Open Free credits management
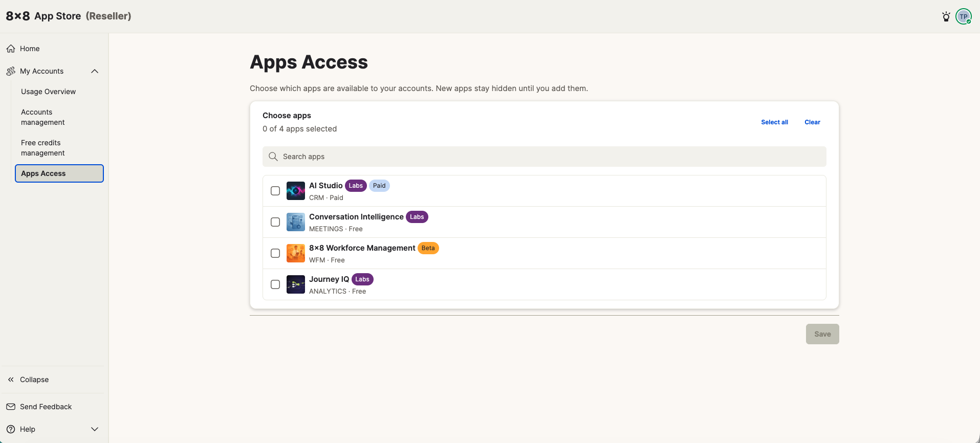 tap(43, 148)
